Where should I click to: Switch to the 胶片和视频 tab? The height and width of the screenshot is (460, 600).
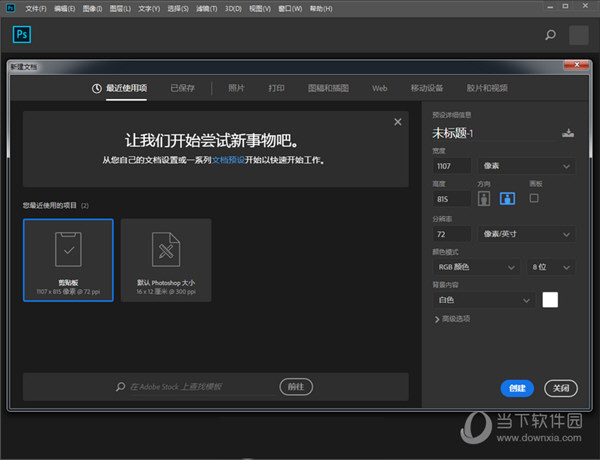tap(487, 88)
